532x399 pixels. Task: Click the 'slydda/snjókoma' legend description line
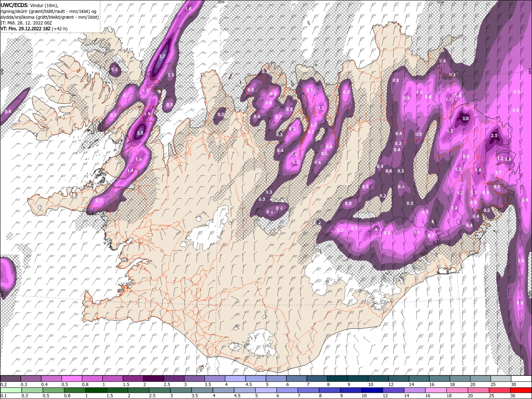click(49, 17)
